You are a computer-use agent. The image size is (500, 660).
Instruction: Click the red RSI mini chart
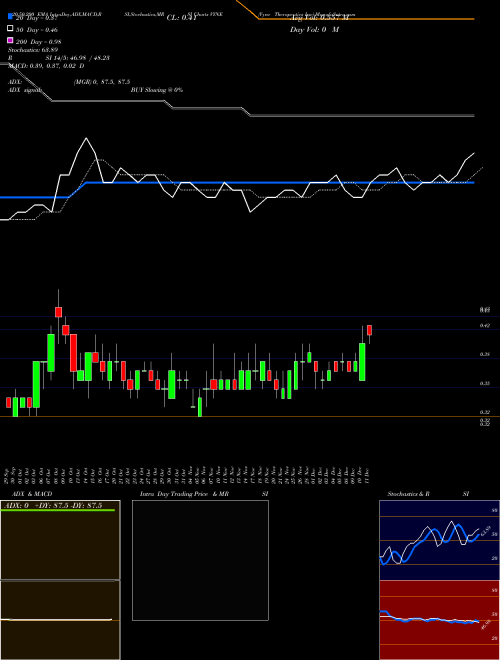[x=439, y=620]
